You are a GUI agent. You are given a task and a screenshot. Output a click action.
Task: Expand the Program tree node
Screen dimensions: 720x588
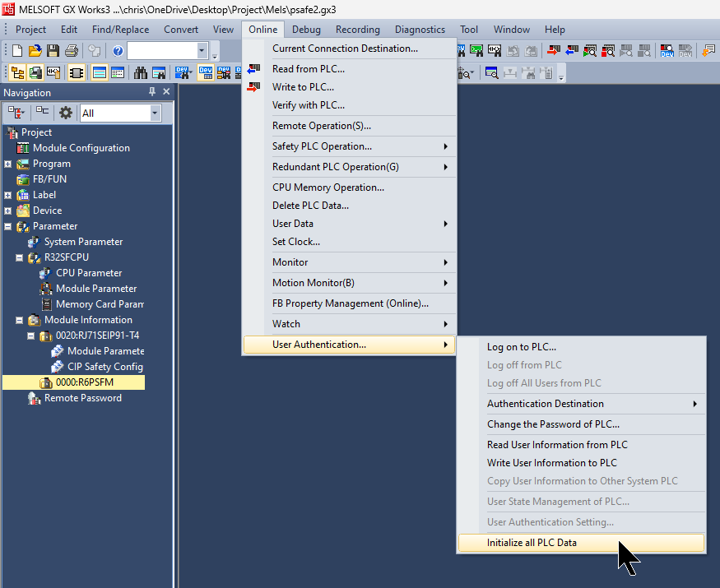[8, 164]
